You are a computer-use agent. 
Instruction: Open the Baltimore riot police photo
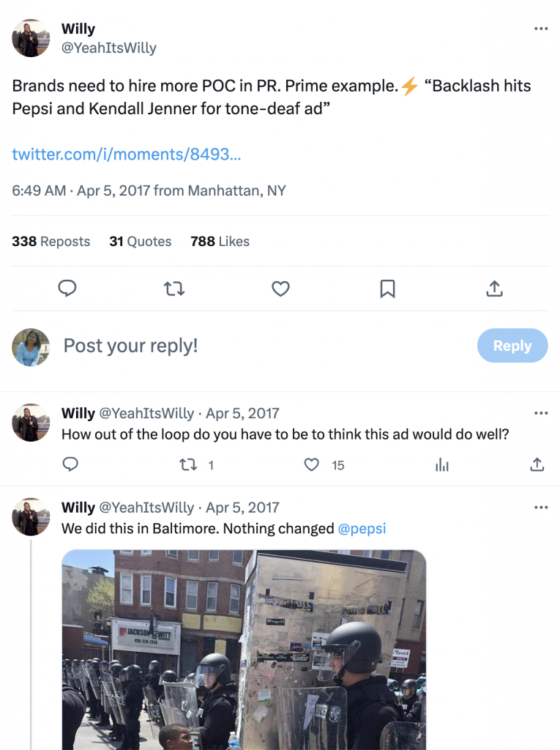(244, 650)
